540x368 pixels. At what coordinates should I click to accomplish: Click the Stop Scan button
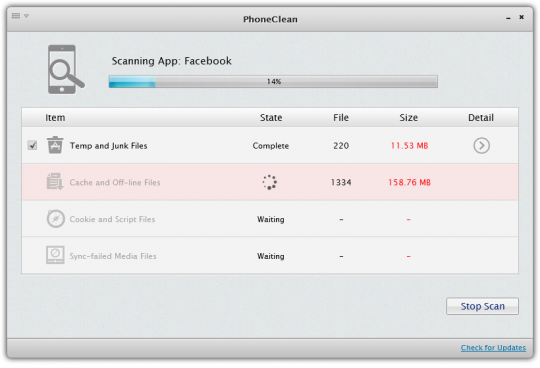[482, 306]
